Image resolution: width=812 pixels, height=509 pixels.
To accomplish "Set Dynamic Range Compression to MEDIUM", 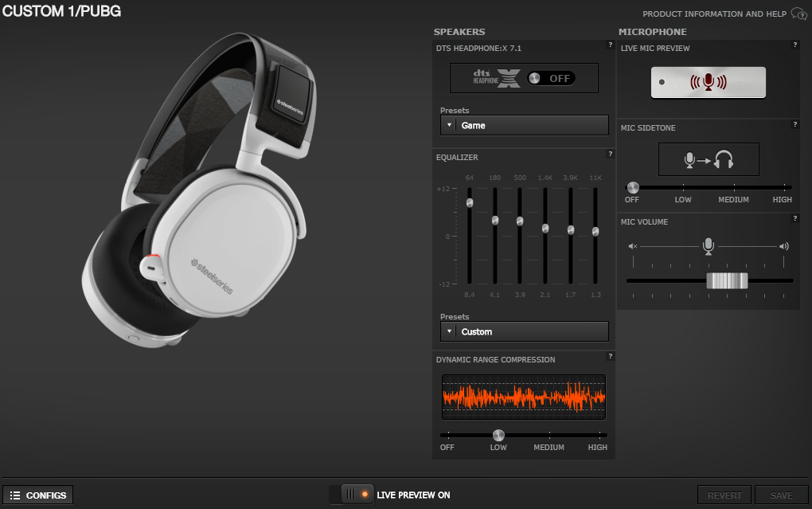I will [x=549, y=448].
